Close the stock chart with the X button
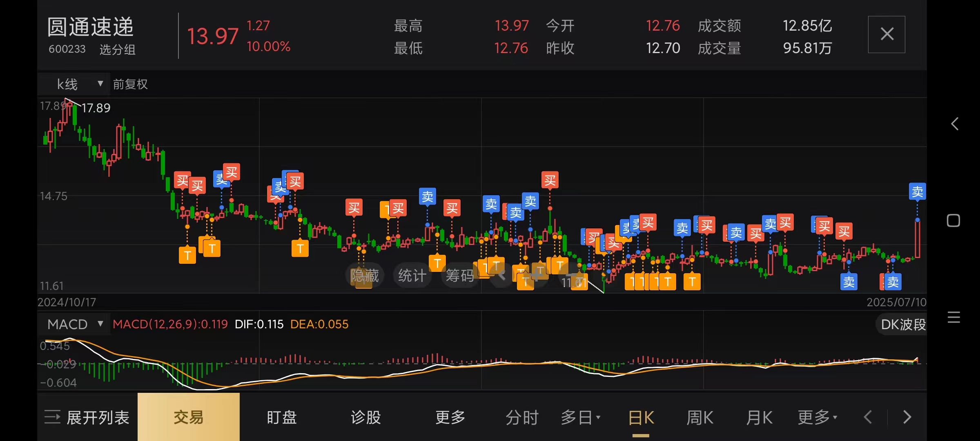The width and height of the screenshot is (980, 441). [x=886, y=34]
